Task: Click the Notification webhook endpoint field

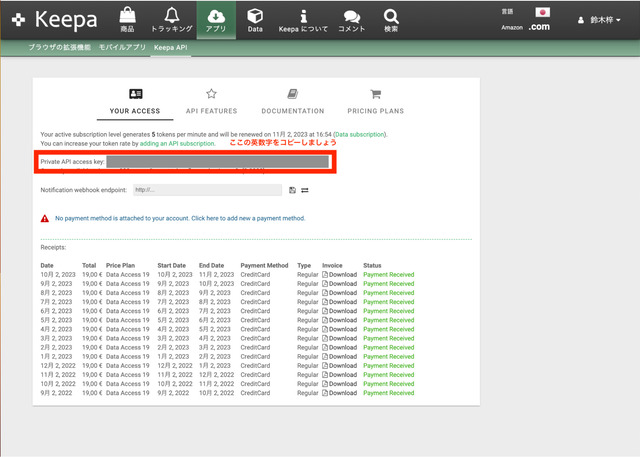Action: 206,190
